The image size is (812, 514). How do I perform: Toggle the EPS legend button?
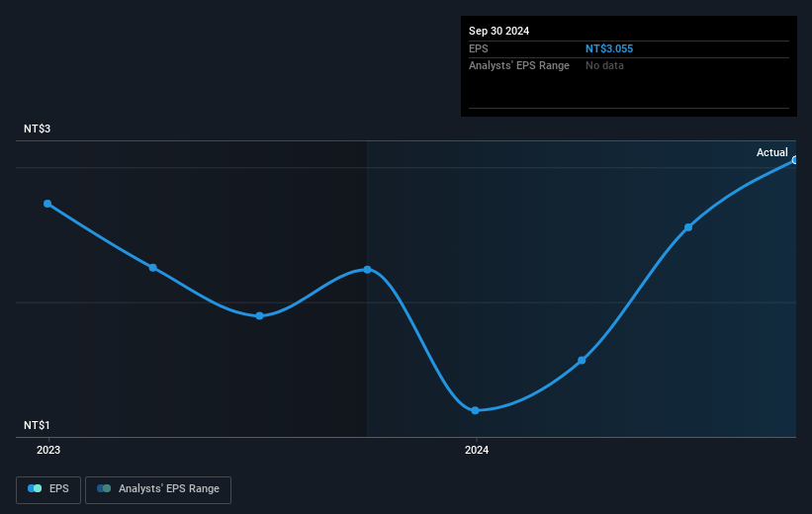[x=48, y=489]
